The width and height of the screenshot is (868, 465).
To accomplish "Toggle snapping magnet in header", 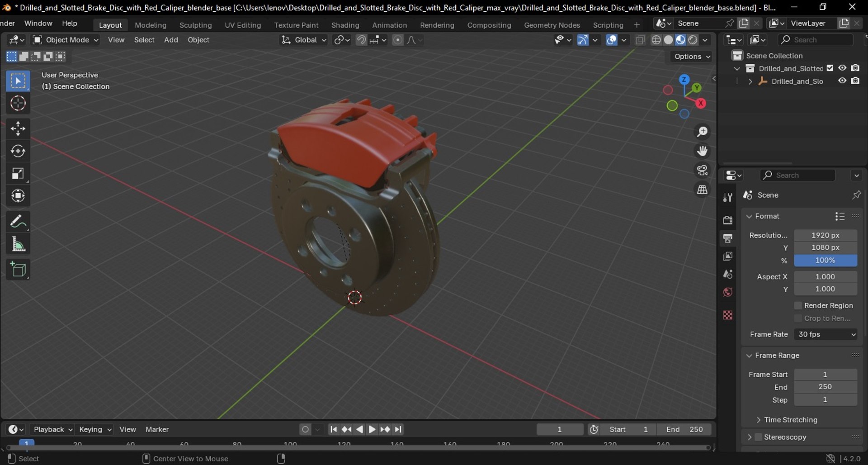I will (361, 40).
